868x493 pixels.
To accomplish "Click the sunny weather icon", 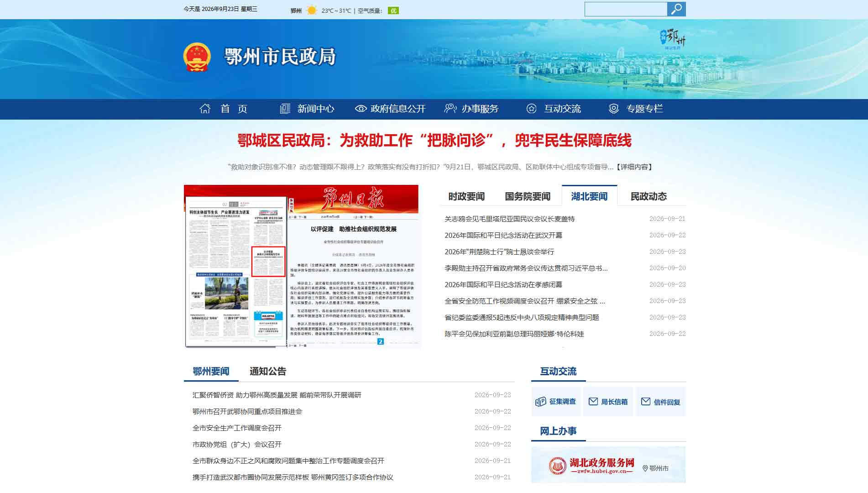I will coord(312,10).
